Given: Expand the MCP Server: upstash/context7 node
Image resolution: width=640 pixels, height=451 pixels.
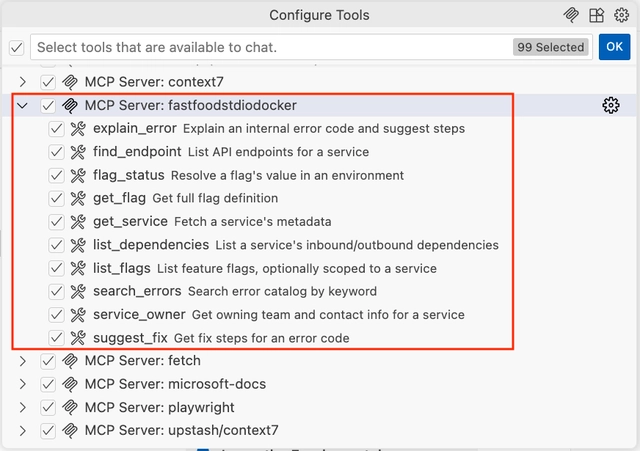Looking at the screenshot, I should pyautogui.click(x=24, y=431).
